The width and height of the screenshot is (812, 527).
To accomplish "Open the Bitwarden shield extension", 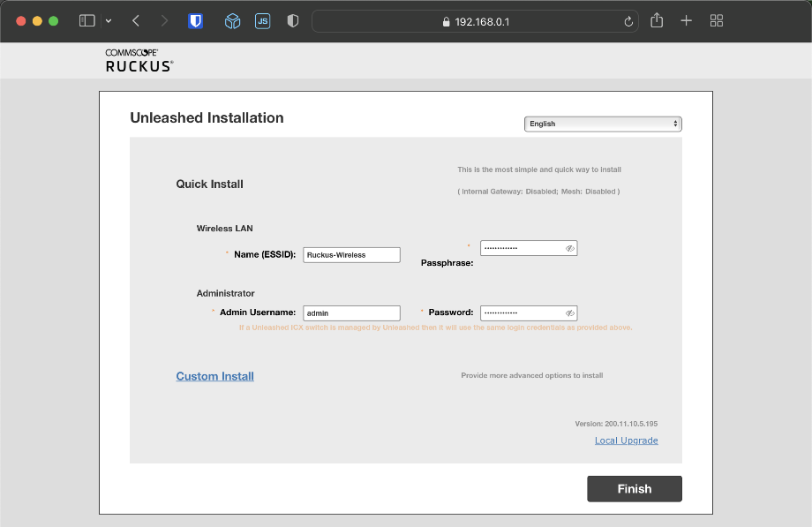I will (x=195, y=20).
